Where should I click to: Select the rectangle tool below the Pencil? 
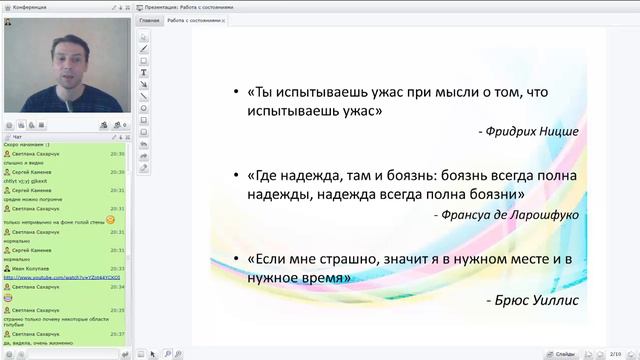pyautogui.click(x=144, y=61)
